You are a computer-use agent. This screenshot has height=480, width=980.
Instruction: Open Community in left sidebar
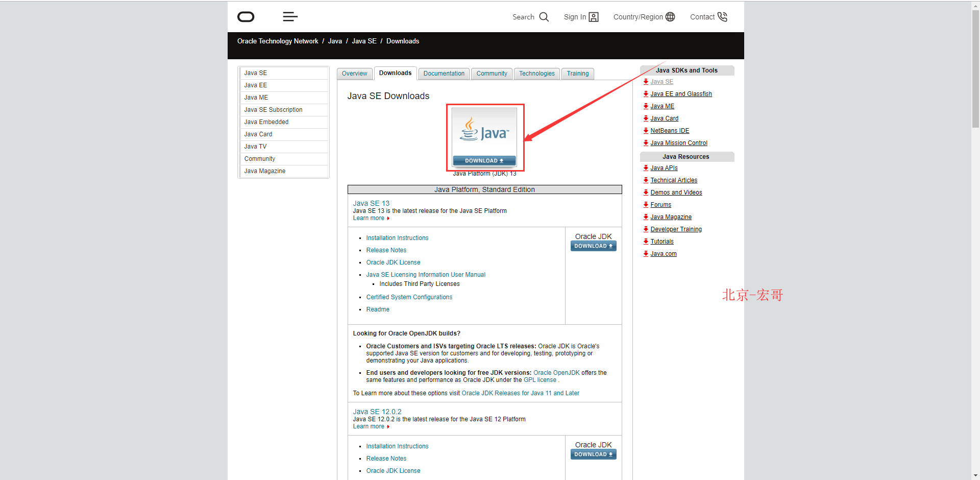pos(284,159)
